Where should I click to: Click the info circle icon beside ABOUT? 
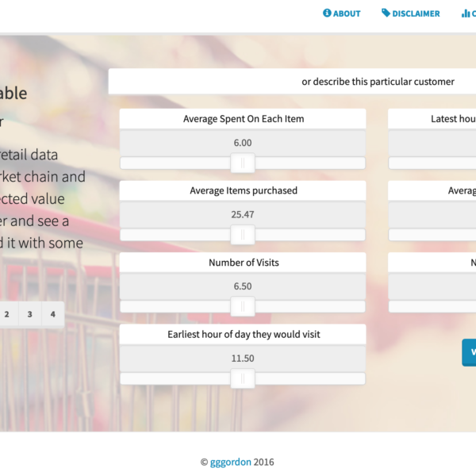click(327, 13)
